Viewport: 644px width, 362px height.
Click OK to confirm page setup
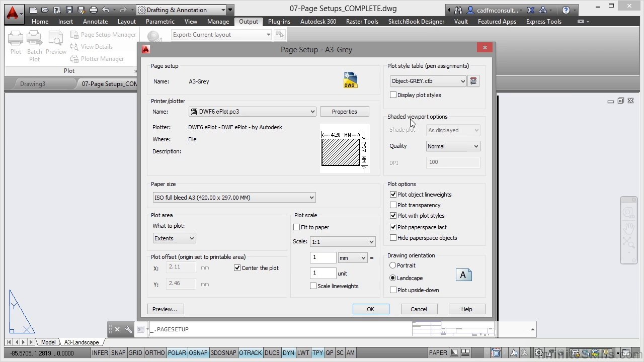371,309
